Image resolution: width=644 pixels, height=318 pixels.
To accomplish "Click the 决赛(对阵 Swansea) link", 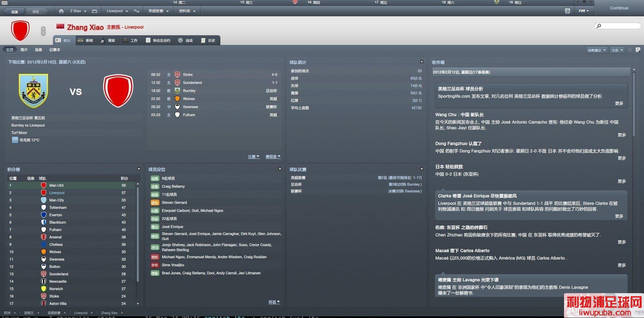I will (405, 191).
